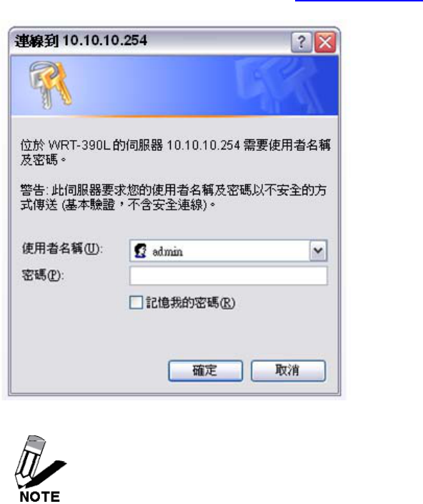This screenshot has height=504, width=423.
Task: Click the user avatar icon beside admin
Action: 140,251
